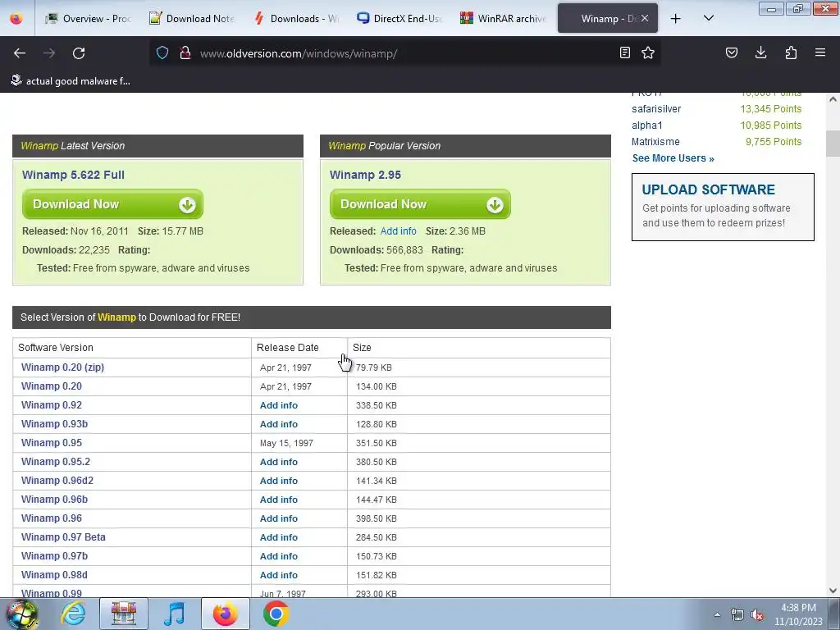Open the Windows Start menu
840x630 pixels.
click(x=21, y=614)
